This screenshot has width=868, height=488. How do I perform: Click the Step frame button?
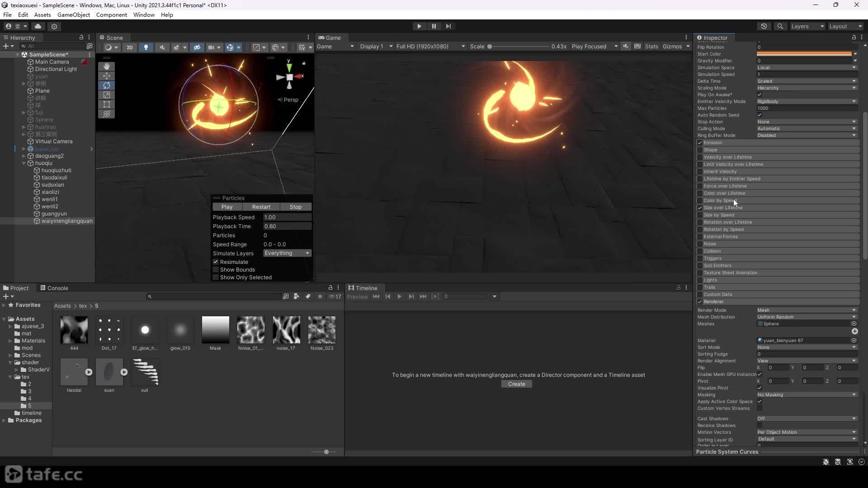pyautogui.click(x=448, y=26)
